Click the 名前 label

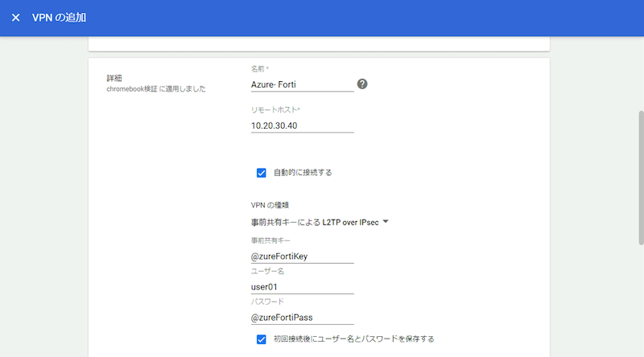click(x=259, y=68)
